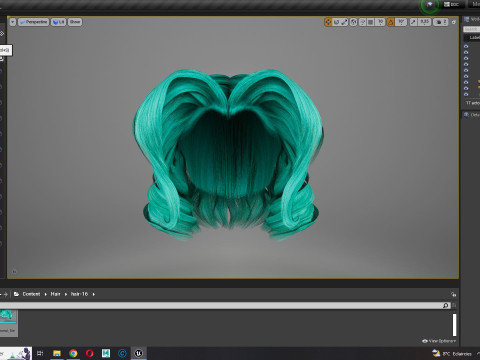480x360 pixels.
Task: Open the View Options menu
Action: [439, 341]
